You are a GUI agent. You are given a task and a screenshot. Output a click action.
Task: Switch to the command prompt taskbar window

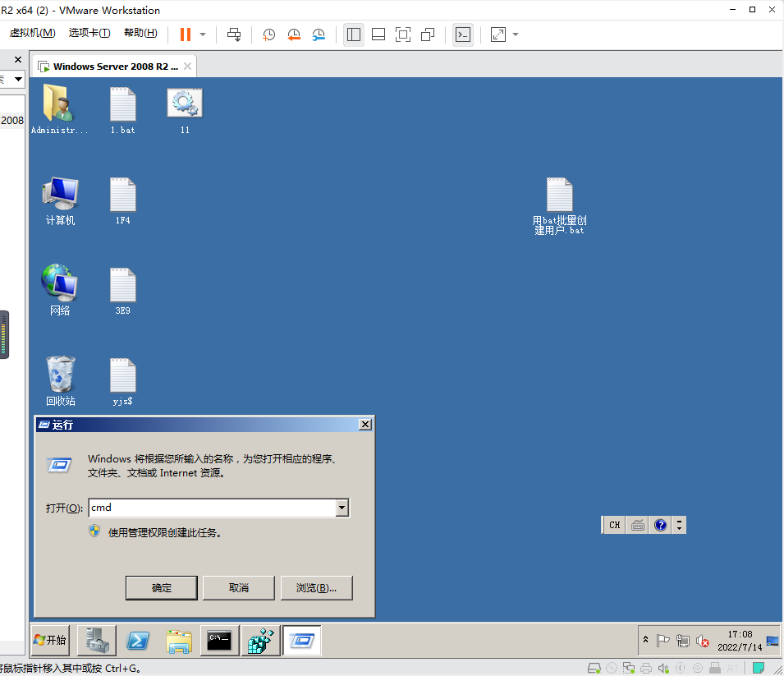219,640
